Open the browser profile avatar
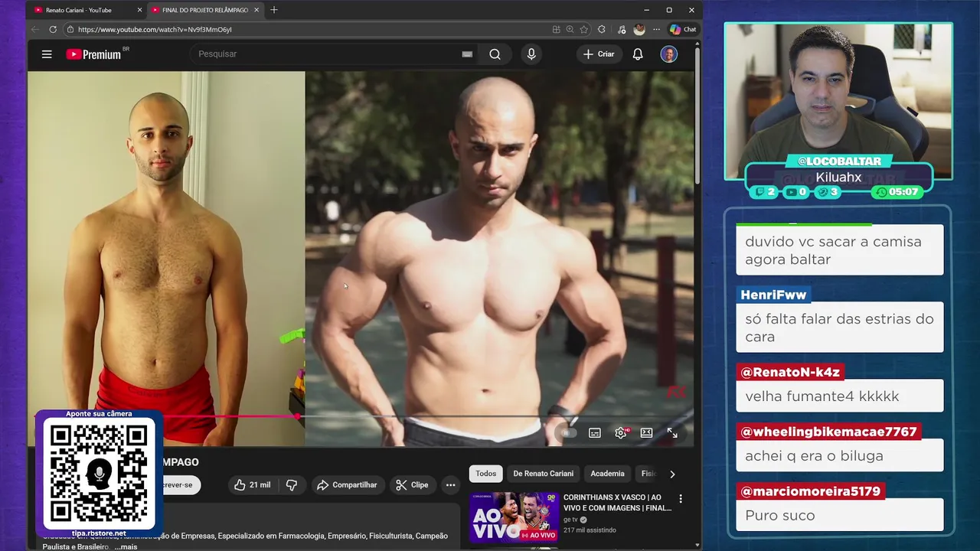This screenshot has height=551, width=980. pos(639,29)
